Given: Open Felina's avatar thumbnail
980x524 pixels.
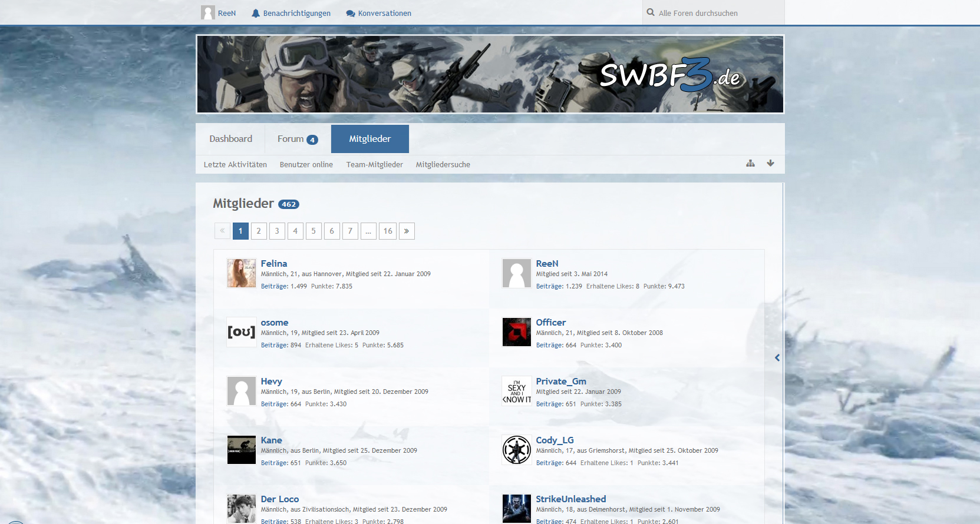Looking at the screenshot, I should click(x=242, y=273).
